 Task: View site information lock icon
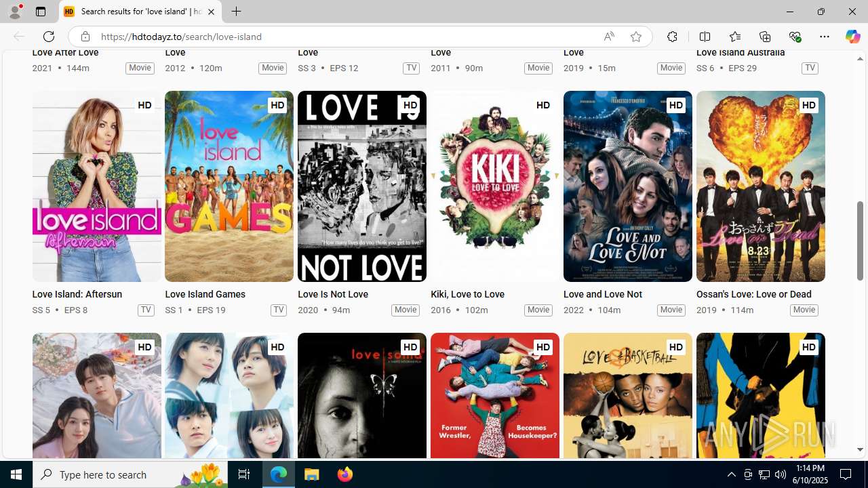(x=85, y=37)
